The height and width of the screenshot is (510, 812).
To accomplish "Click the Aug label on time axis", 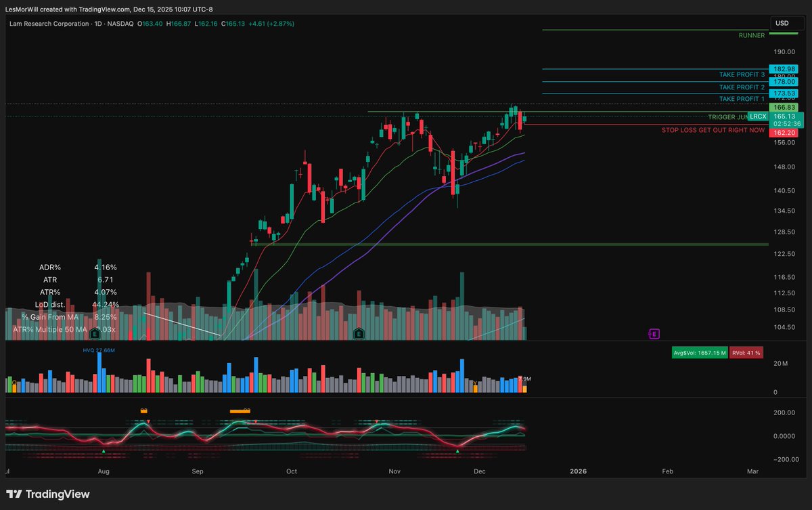I will (x=104, y=471).
